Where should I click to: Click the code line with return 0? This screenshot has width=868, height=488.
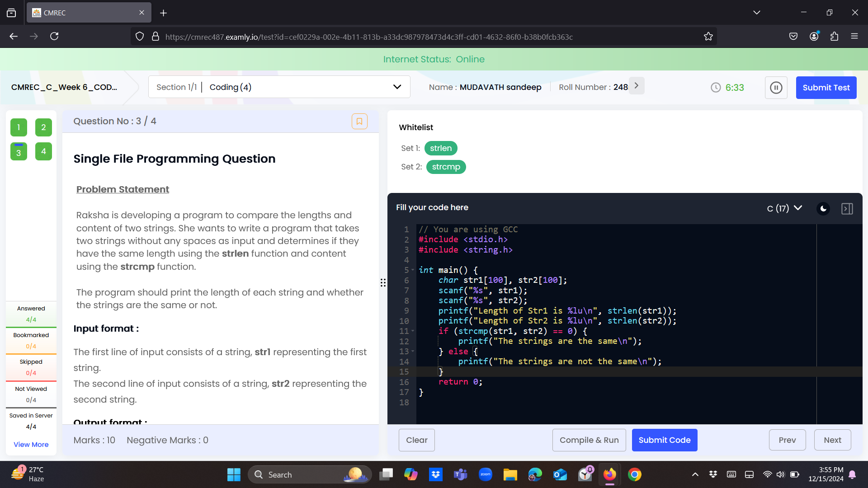(460, 382)
